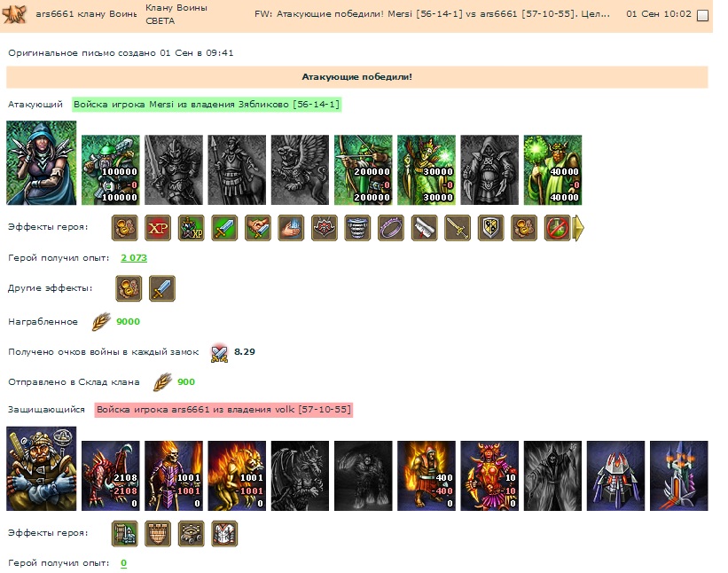Expand hero effects with the yellow arrow
The image size is (728, 573).
click(x=578, y=228)
